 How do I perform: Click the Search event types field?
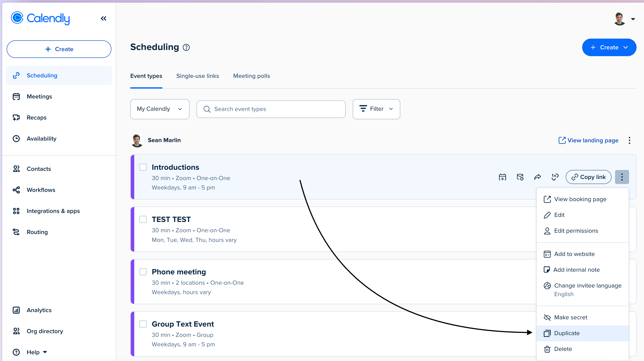271,109
